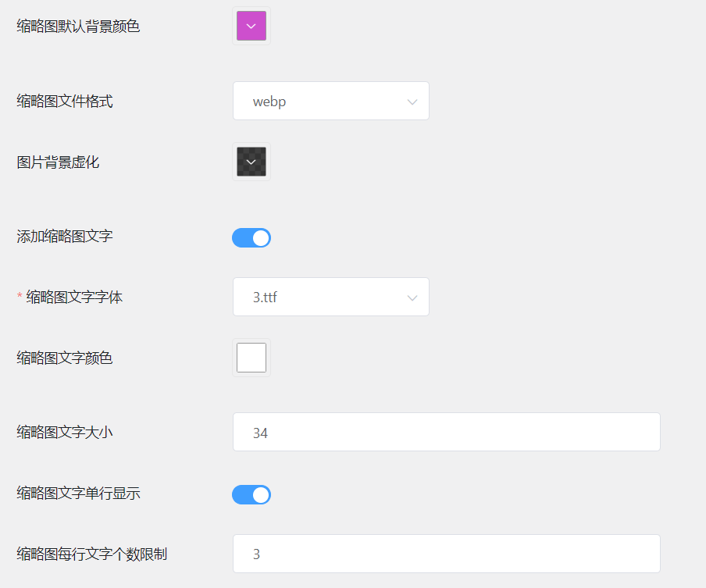Image resolution: width=706 pixels, height=588 pixels.
Task: Click the red asterisk beside 缩略图文字字体
Action: [x=19, y=297]
